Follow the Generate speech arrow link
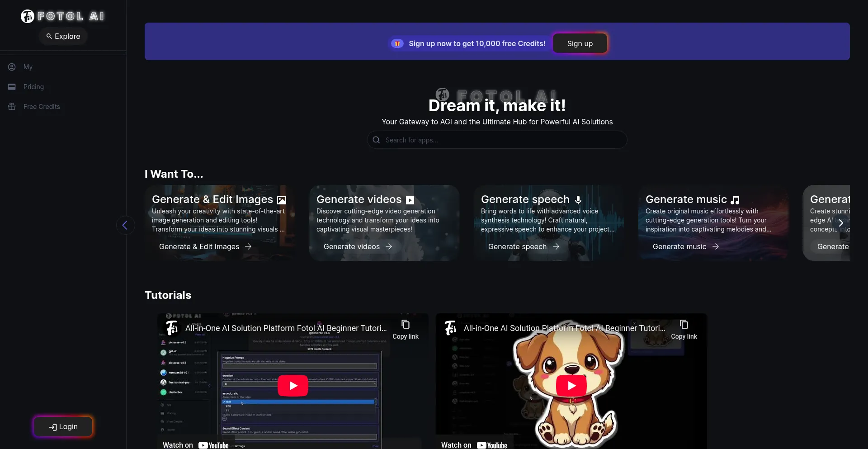This screenshot has height=449, width=868. click(524, 246)
